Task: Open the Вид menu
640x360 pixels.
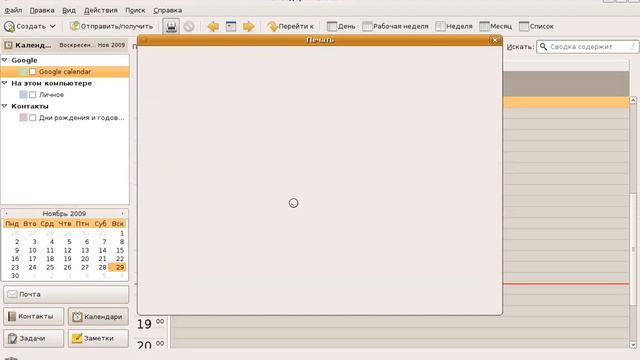Action: coord(69,10)
